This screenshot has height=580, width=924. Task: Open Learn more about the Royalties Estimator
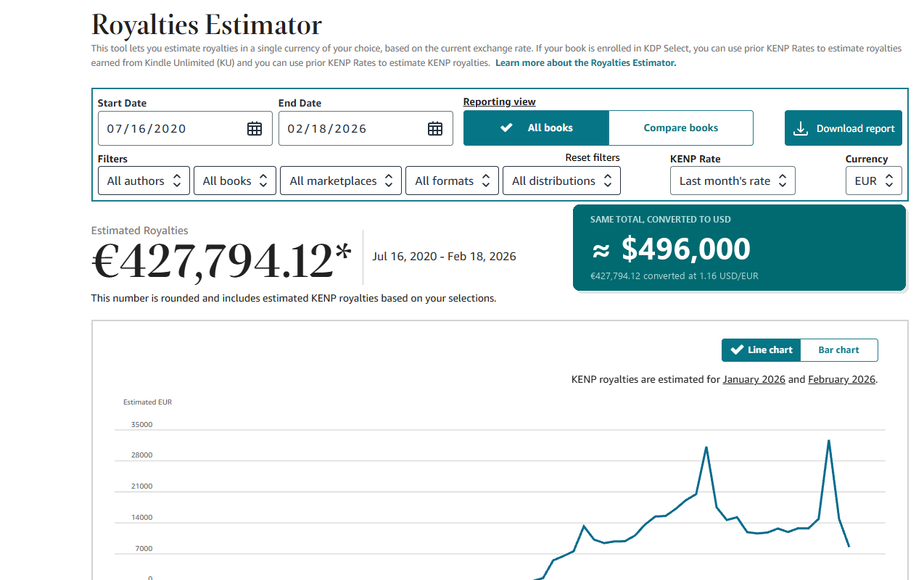click(x=585, y=63)
